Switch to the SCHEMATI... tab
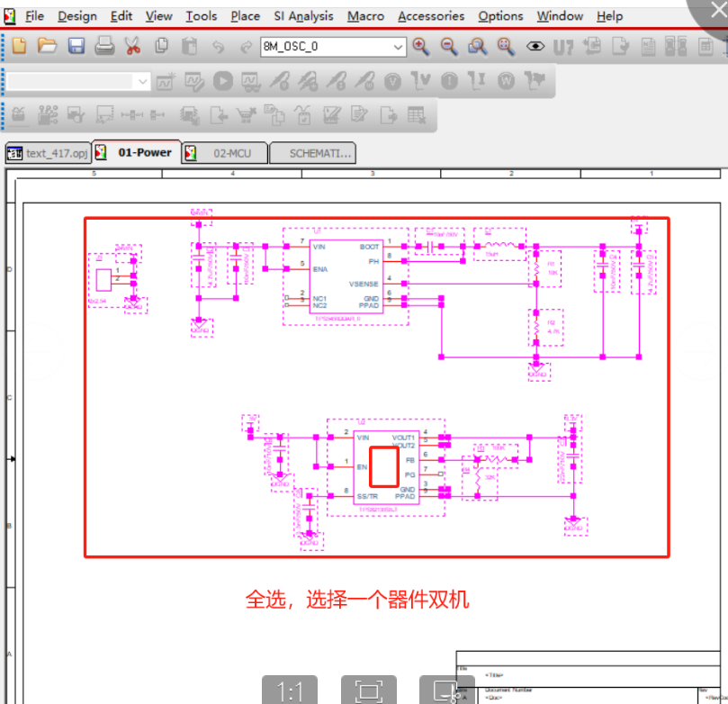Viewport: 728px width, 704px height. (312, 153)
